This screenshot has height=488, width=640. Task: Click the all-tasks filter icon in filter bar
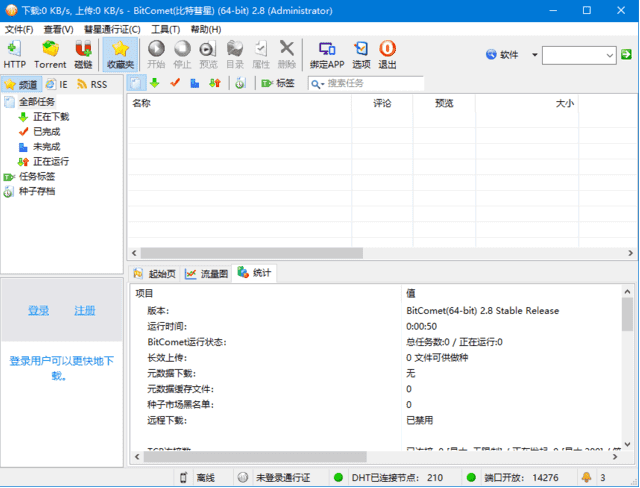[136, 83]
